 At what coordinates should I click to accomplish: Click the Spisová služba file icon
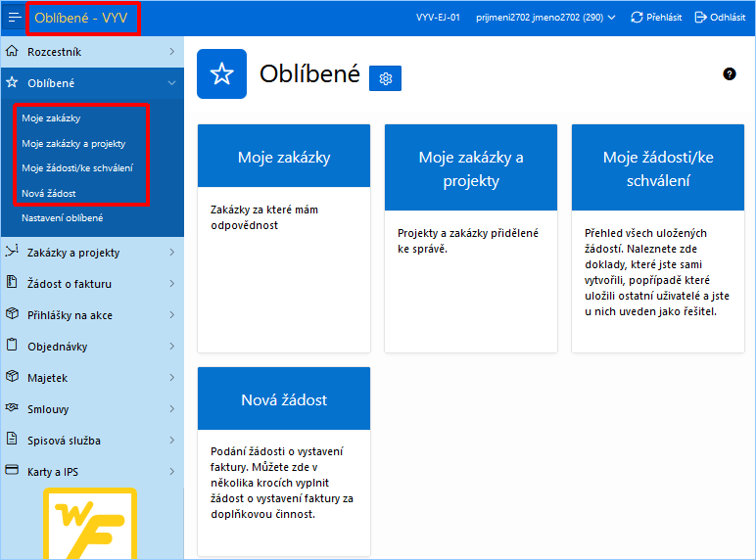coord(12,439)
